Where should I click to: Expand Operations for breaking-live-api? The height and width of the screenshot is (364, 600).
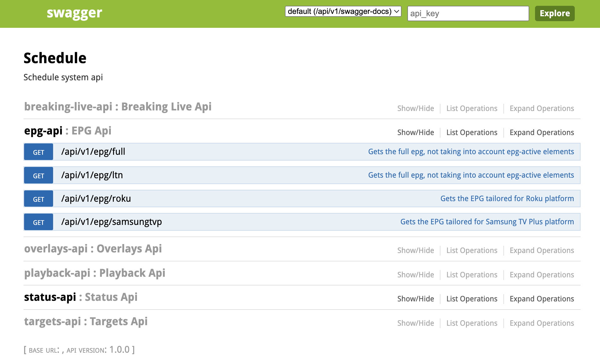tap(542, 108)
